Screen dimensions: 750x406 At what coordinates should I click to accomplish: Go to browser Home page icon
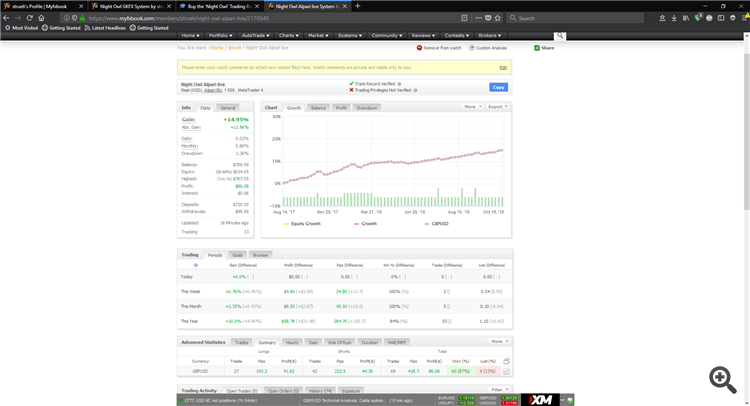coord(41,18)
